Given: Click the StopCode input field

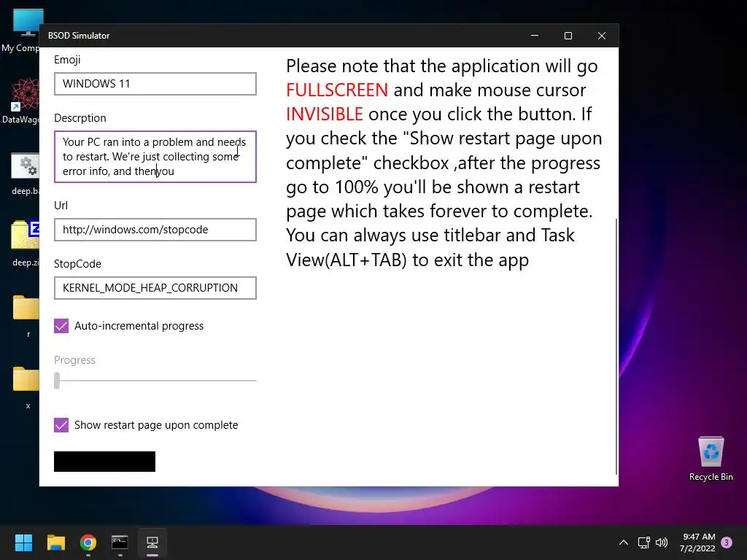Looking at the screenshot, I should click(x=155, y=288).
